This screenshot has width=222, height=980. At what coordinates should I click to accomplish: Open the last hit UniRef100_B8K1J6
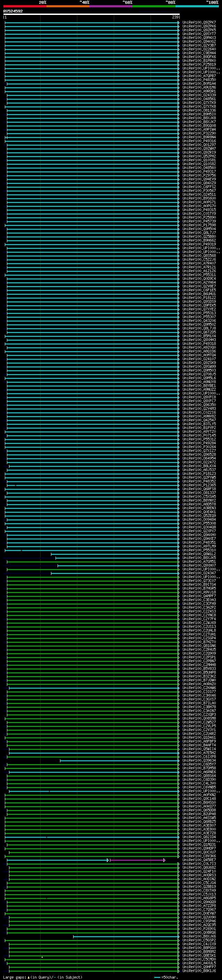[199, 971]
